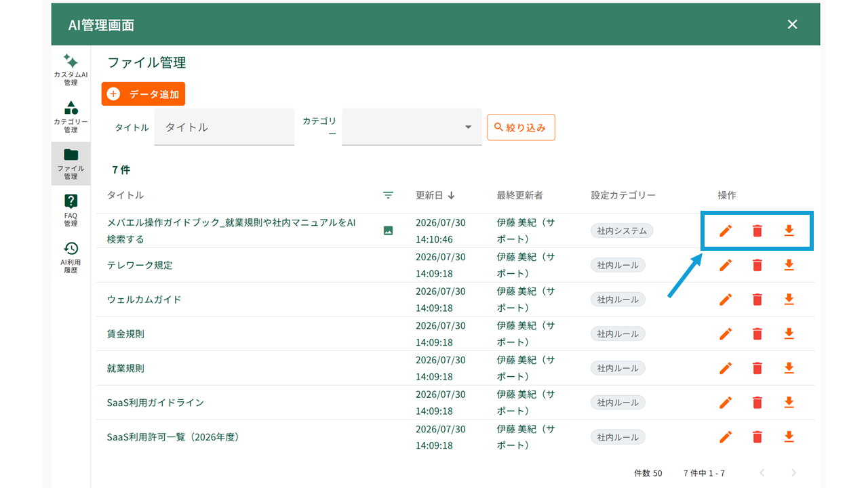Click the SaaS利用ガイドライン title text

pos(156,403)
